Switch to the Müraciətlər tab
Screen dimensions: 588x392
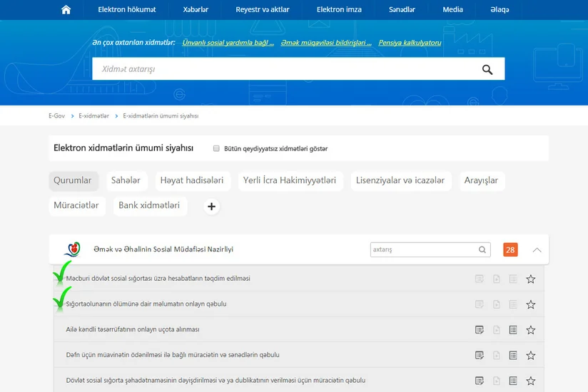77,206
